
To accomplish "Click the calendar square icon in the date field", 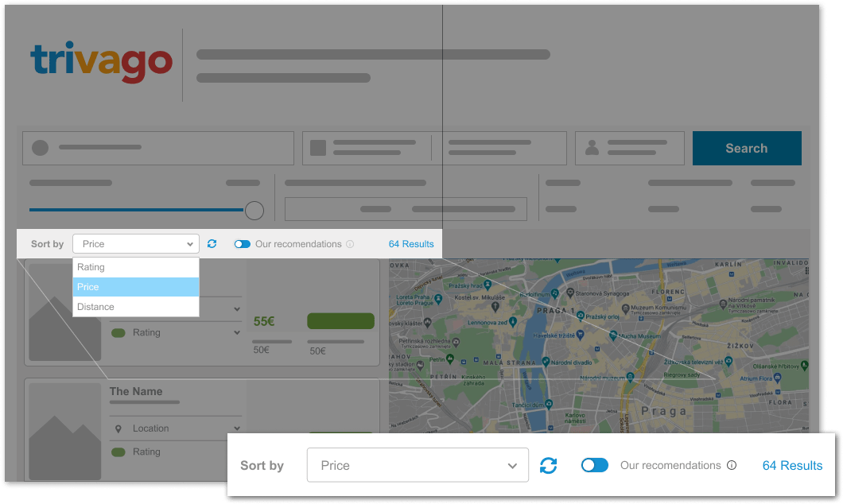I will pyautogui.click(x=318, y=148).
